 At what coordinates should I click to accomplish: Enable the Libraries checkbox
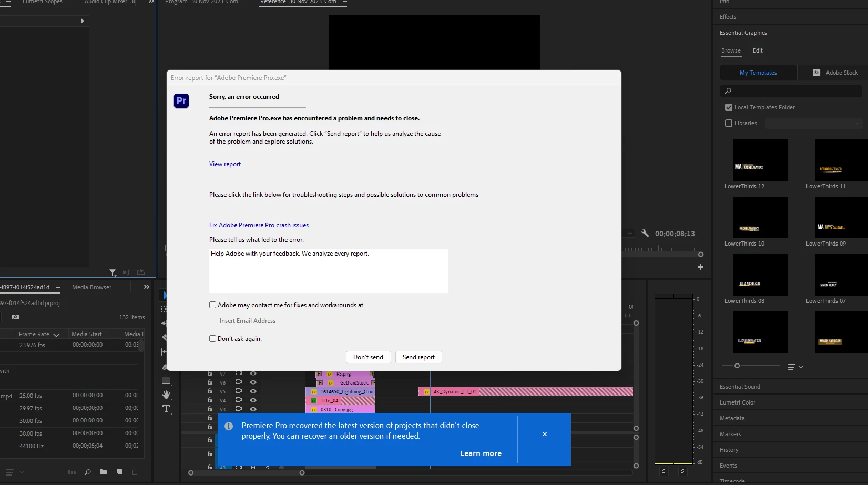pyautogui.click(x=729, y=123)
